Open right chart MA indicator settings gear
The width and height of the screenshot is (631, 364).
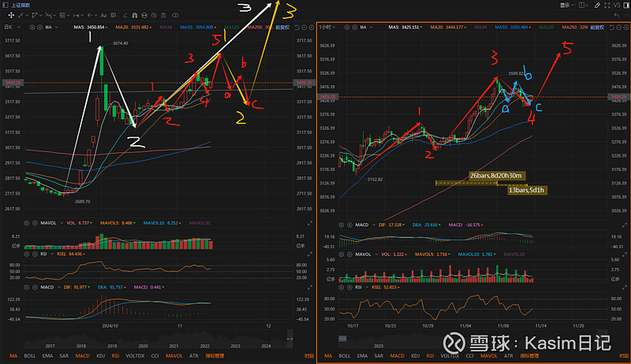(346, 28)
